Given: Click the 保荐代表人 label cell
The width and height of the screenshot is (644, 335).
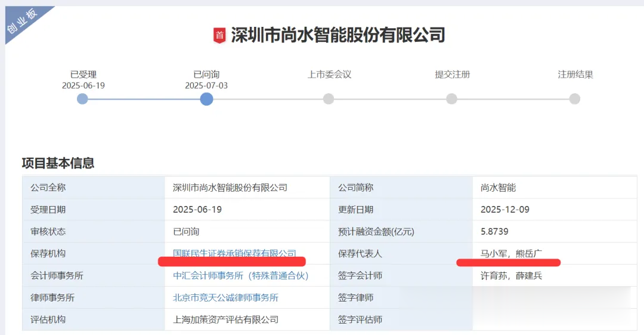Looking at the screenshot, I should pyautogui.click(x=401, y=254).
